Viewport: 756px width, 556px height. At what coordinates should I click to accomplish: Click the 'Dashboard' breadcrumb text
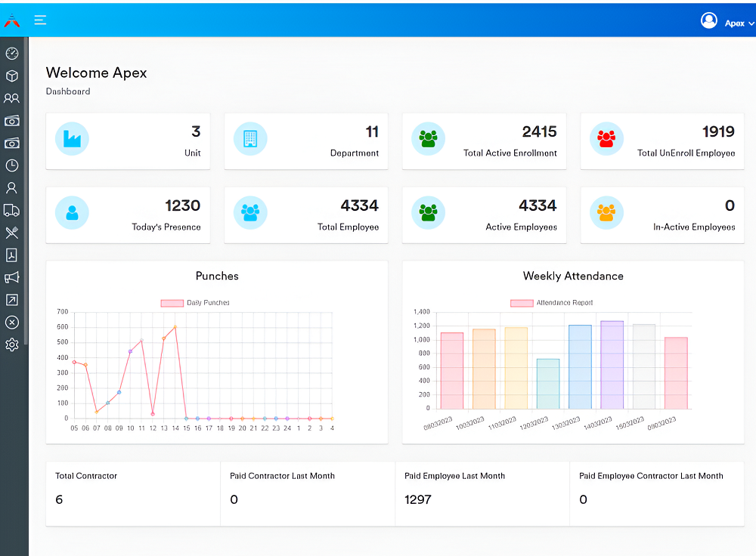[68, 91]
